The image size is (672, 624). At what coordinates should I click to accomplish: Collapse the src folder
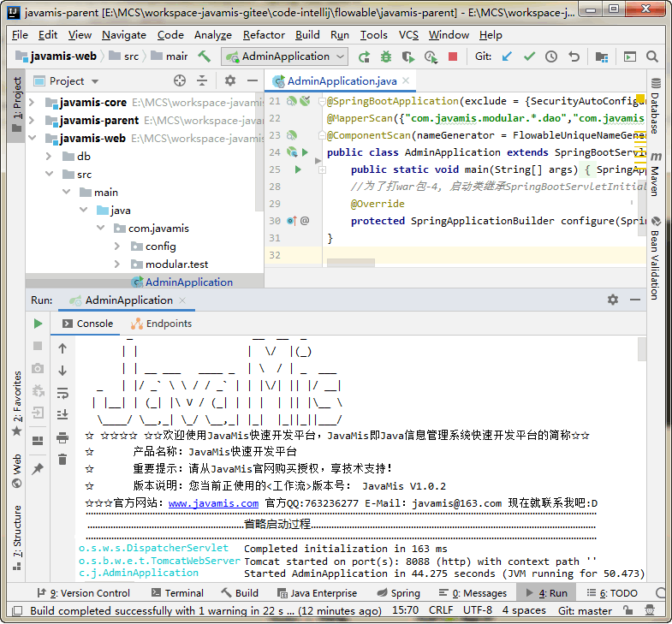pyautogui.click(x=49, y=174)
